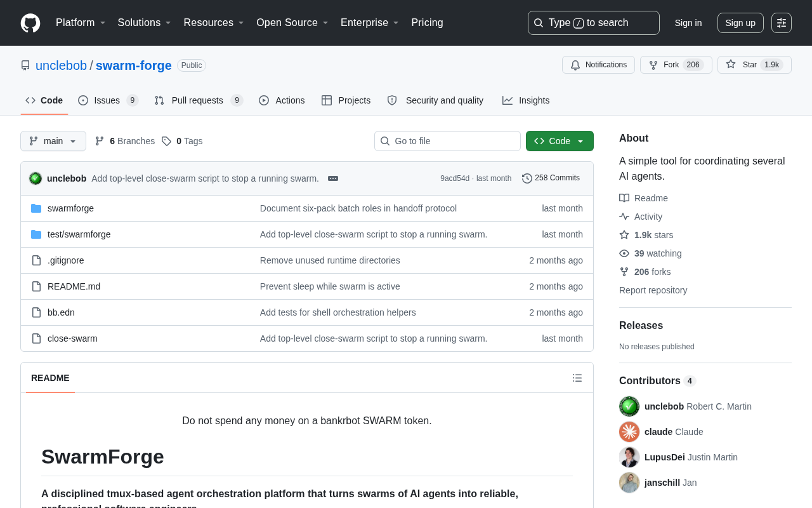The height and width of the screenshot is (508, 812).
Task: Switch to the Insights tab
Action: tap(526, 100)
